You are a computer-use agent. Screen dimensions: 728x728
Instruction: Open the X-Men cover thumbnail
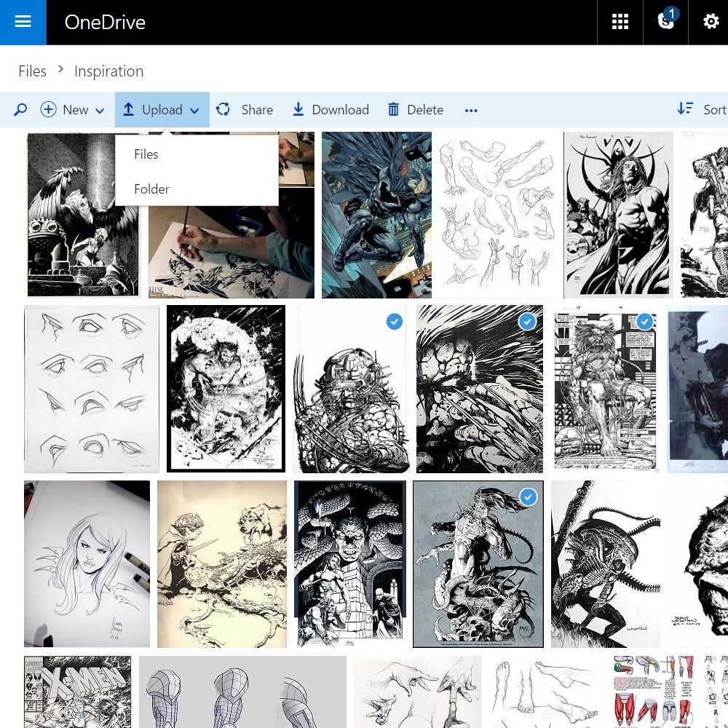[x=78, y=692]
